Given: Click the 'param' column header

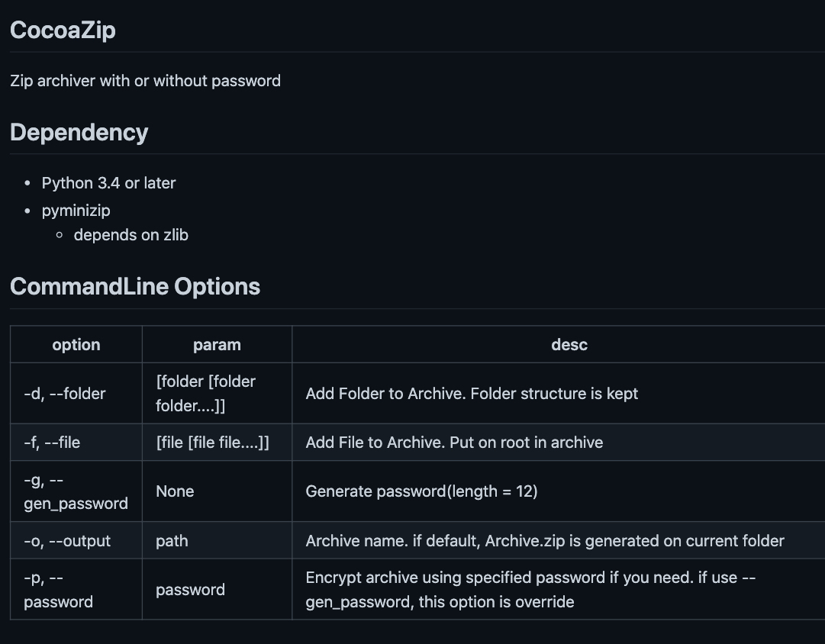Looking at the screenshot, I should coord(217,345).
